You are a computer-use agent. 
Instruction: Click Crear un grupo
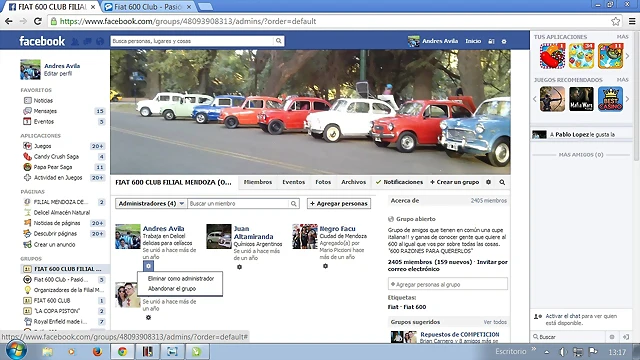point(455,182)
